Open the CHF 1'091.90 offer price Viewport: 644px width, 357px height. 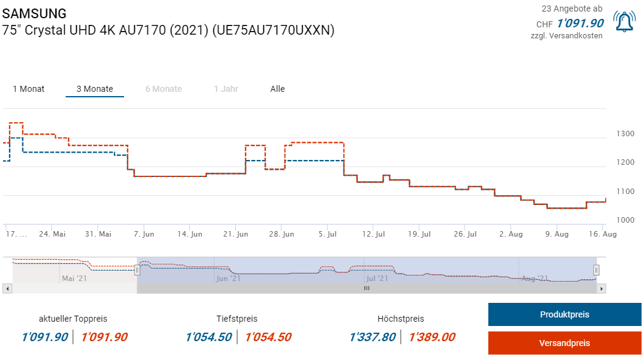pyautogui.click(x=579, y=23)
